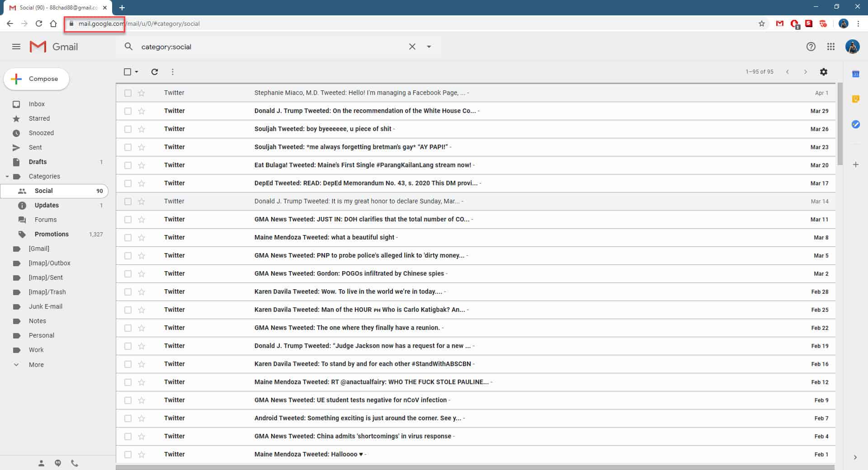Check the DepEd Tweeted email checkbox

[x=128, y=183]
